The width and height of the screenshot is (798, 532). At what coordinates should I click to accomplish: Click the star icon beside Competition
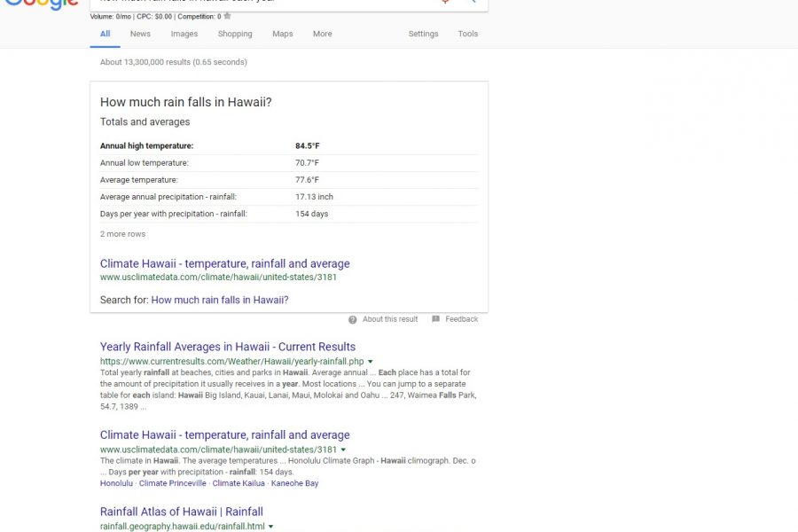(228, 16)
